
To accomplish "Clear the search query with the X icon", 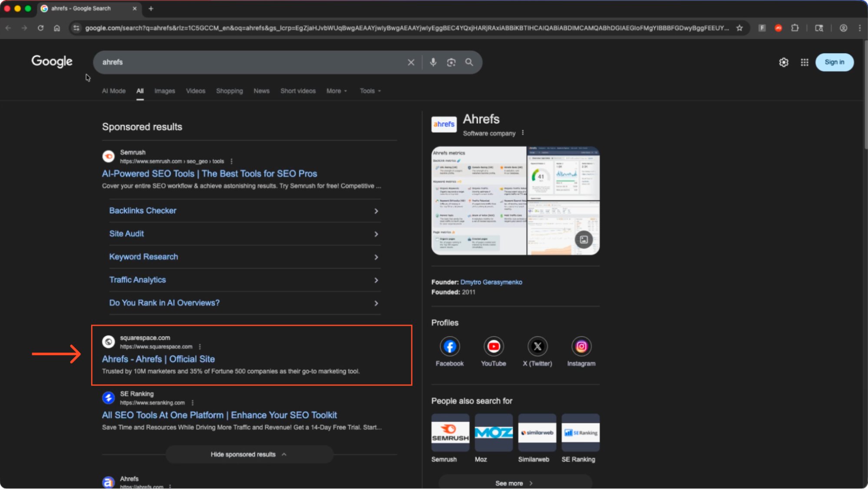I will click(x=410, y=62).
